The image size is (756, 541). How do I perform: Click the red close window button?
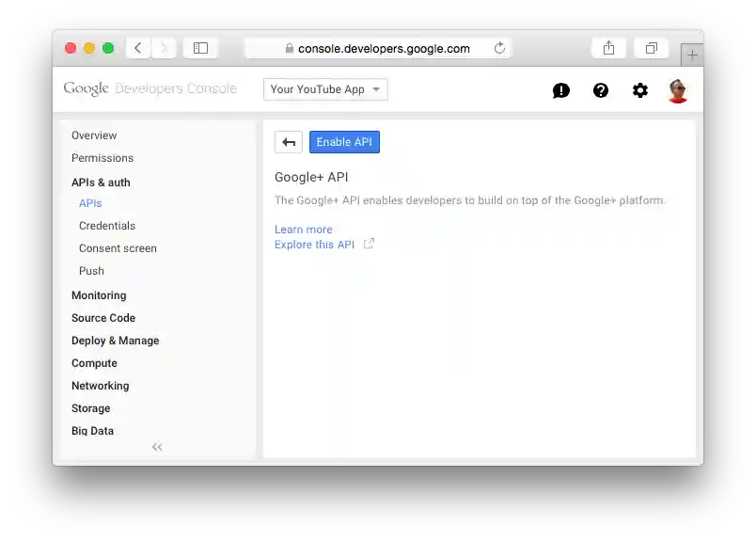pyautogui.click(x=71, y=48)
